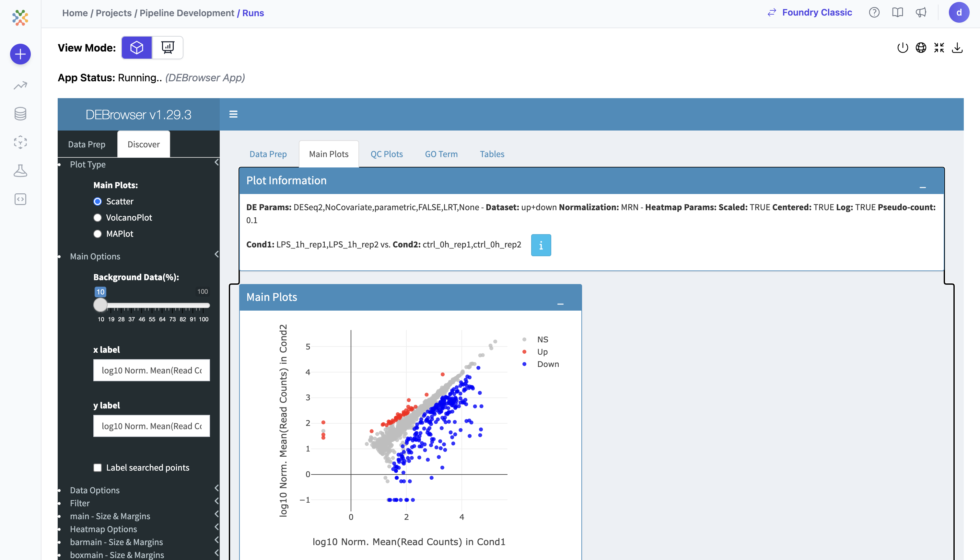The width and height of the screenshot is (980, 560).
Task: Click the Background Data slider handle
Action: tap(100, 305)
